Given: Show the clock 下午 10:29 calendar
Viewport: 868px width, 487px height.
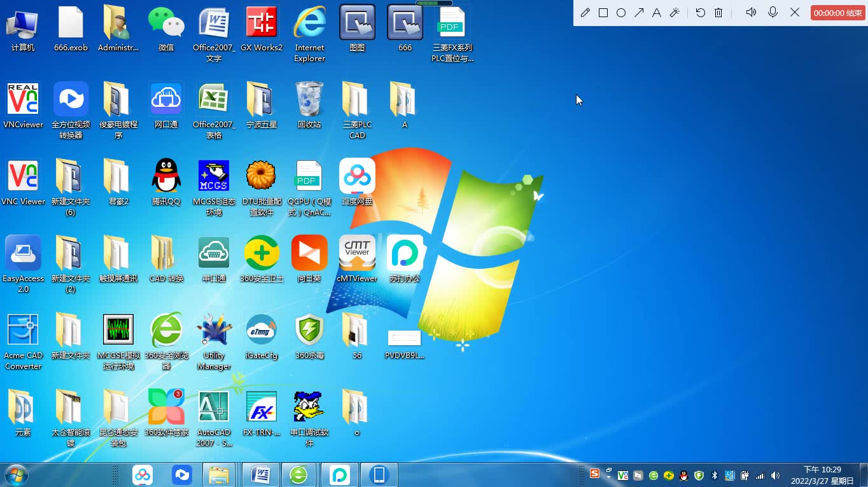Looking at the screenshot, I should click(822, 475).
